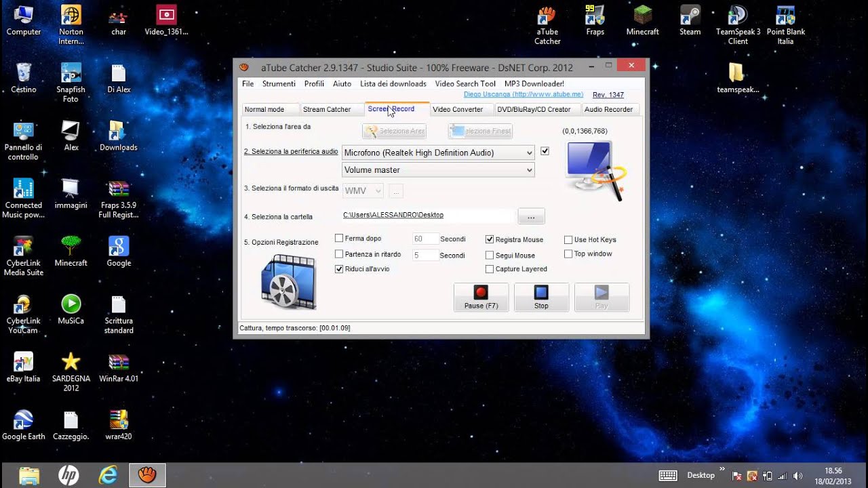The height and width of the screenshot is (488, 868).
Task: Launch Connected Music shortcut
Action: point(24,199)
